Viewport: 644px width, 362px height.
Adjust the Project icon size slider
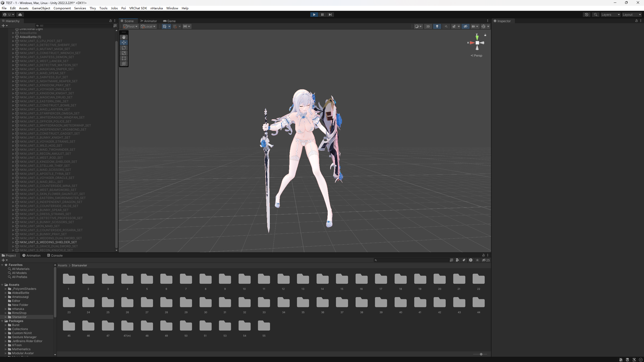[x=480, y=354]
